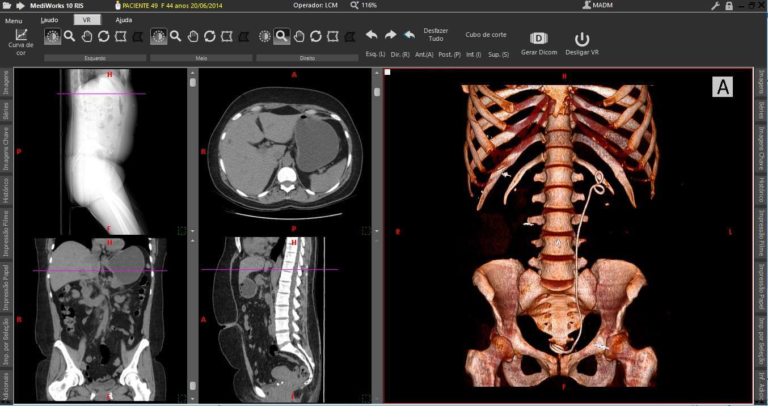Select the pan hand tool in Esquerdo group

87,36
